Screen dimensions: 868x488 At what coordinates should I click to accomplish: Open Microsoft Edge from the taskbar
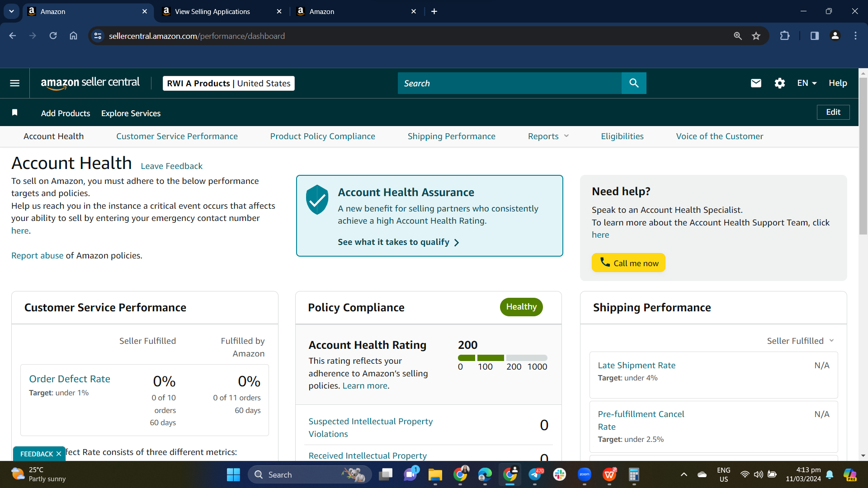(485, 474)
